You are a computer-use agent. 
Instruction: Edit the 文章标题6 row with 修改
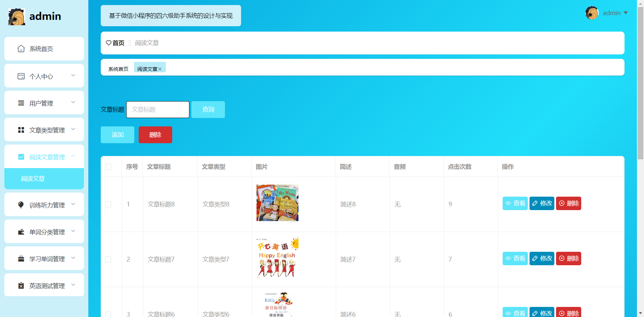point(542,312)
